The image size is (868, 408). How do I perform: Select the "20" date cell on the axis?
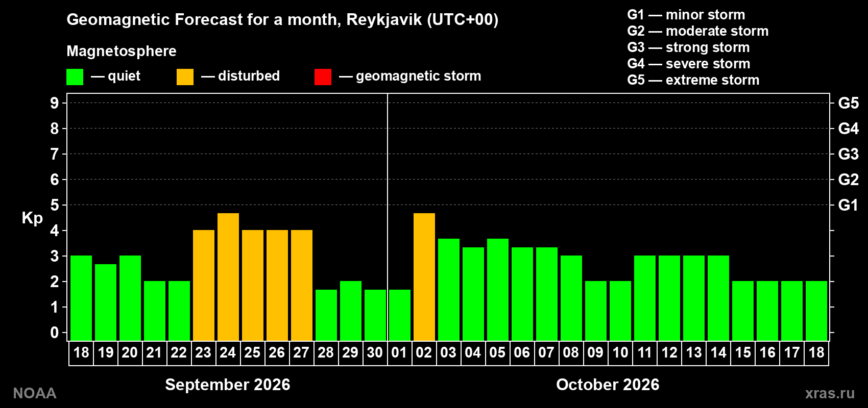click(130, 353)
